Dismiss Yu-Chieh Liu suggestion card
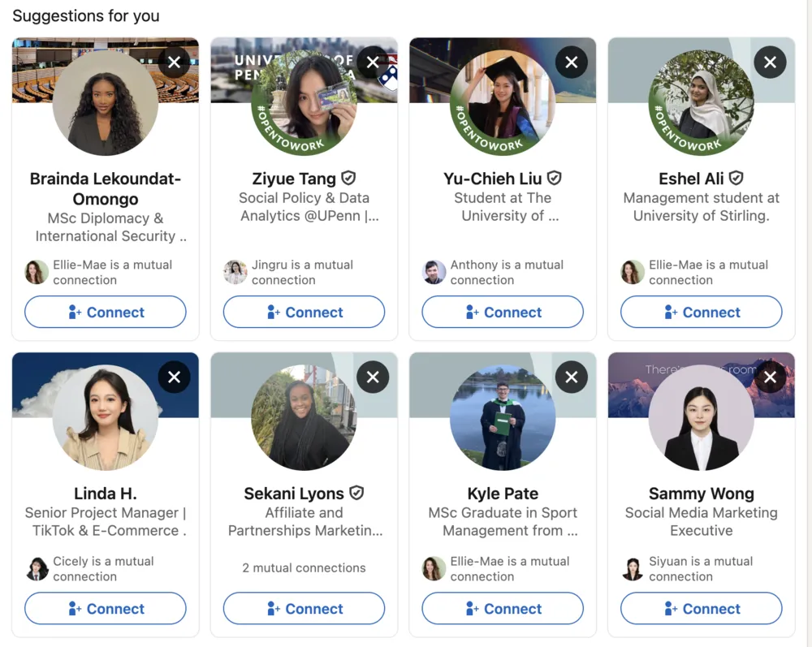Viewport: 812px width, 647px height. [571, 63]
